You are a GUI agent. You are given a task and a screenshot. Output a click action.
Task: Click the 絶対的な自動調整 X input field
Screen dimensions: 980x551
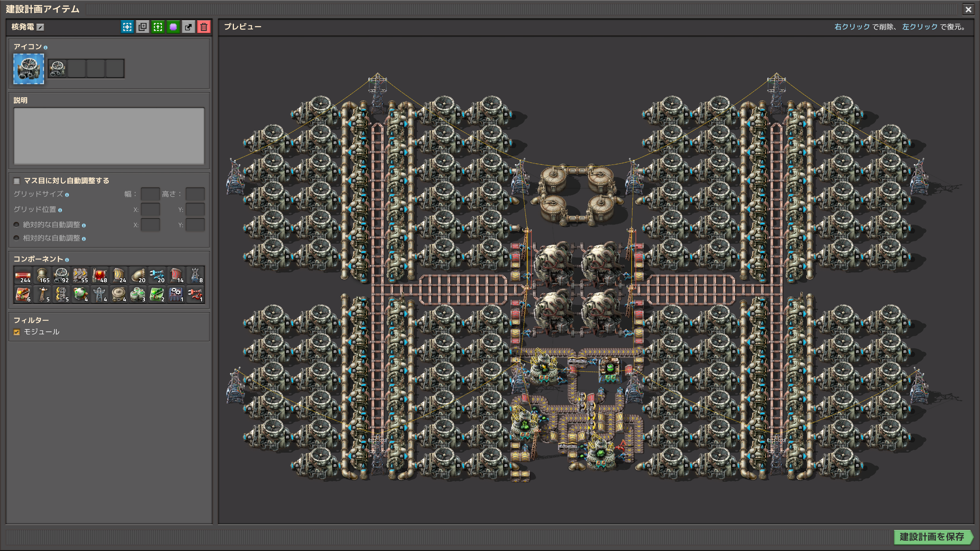[x=150, y=225]
